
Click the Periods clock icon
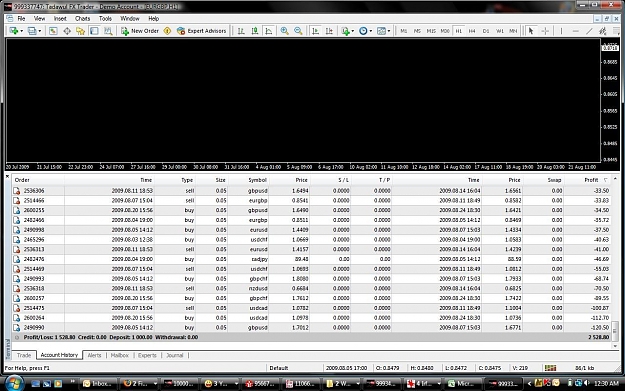tap(363, 31)
